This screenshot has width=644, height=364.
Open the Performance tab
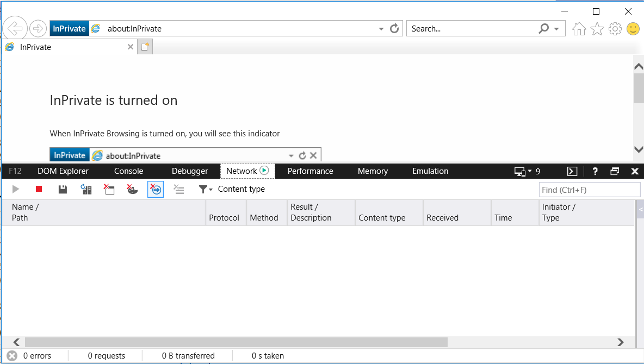[x=311, y=171]
